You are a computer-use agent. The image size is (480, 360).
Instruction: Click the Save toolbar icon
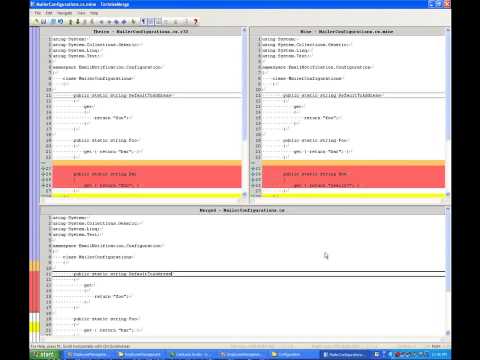click(x=44, y=22)
